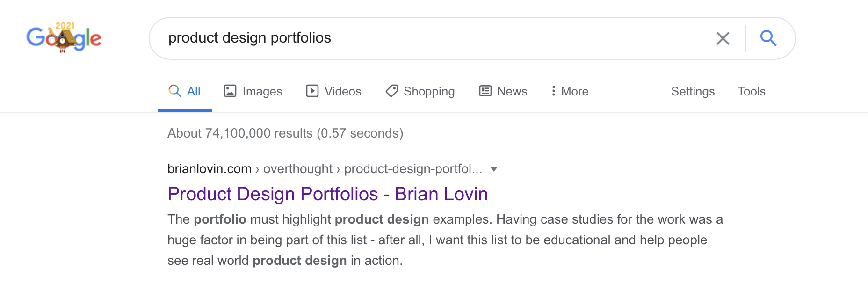Expand the arrow next to brianlovin.com URL
This screenshot has width=868, height=291.
coord(494,169)
